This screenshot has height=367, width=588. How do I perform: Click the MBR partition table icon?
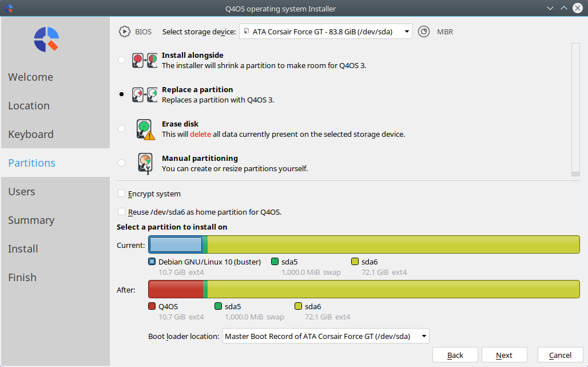(424, 31)
